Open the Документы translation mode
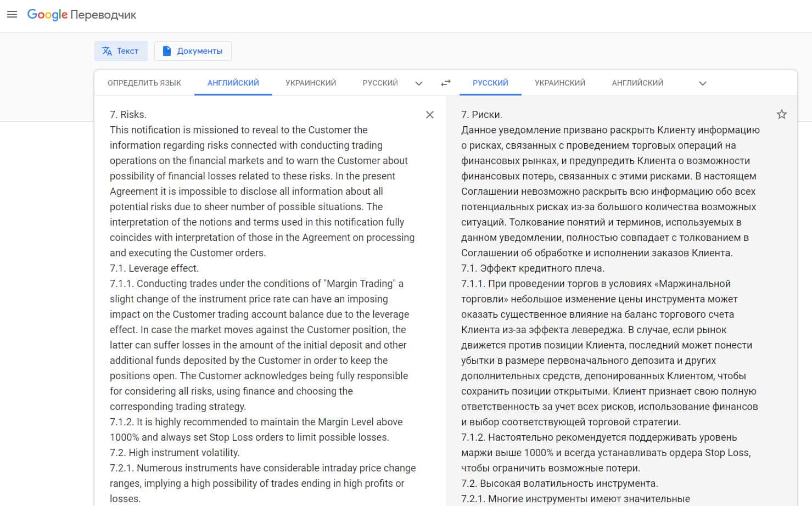Viewport: 812px width, 506px height. [193, 51]
